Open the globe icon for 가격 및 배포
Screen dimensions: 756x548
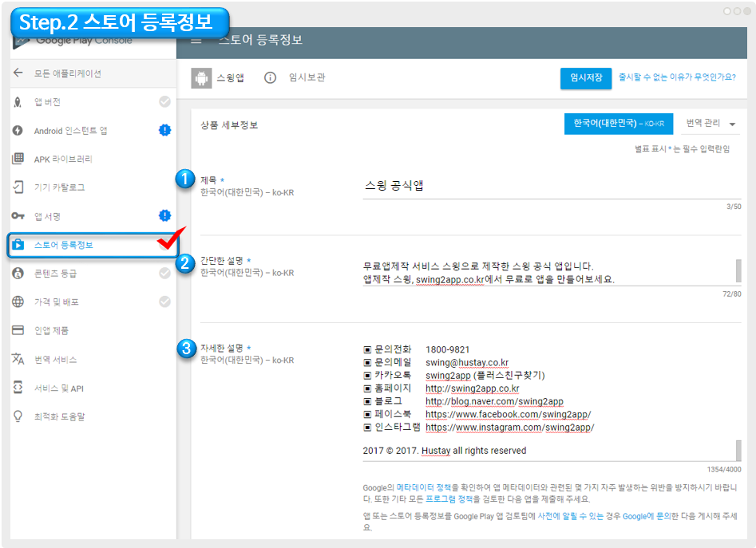click(18, 302)
